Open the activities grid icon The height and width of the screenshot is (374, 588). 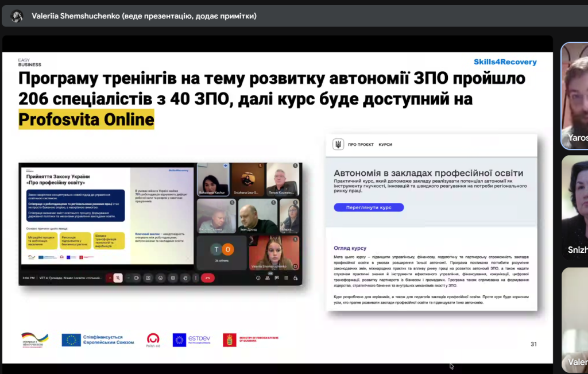click(286, 278)
